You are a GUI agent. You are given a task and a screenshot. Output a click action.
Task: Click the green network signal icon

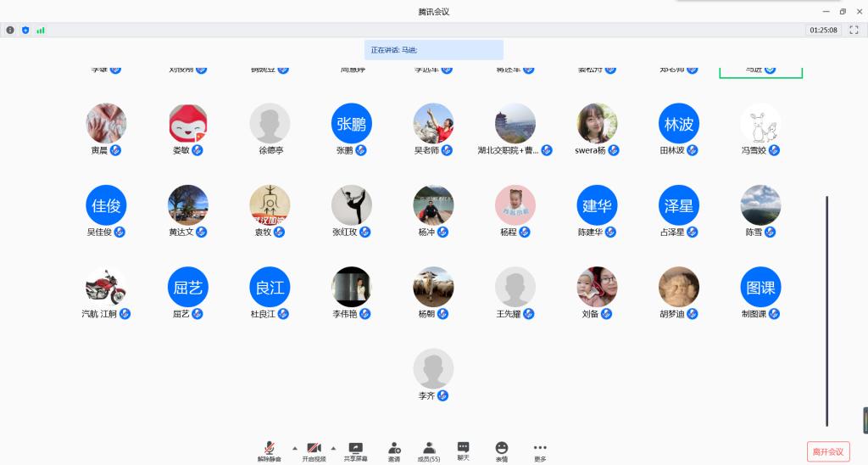pyautogui.click(x=41, y=30)
